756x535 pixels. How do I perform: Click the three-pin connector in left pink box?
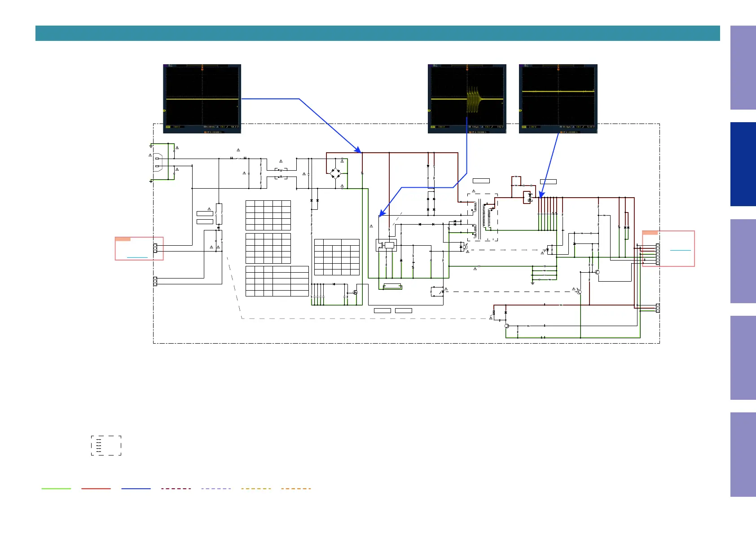(x=155, y=248)
